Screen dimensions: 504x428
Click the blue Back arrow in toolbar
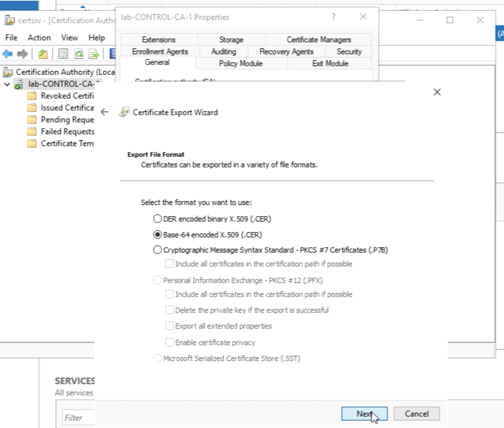tap(7, 54)
